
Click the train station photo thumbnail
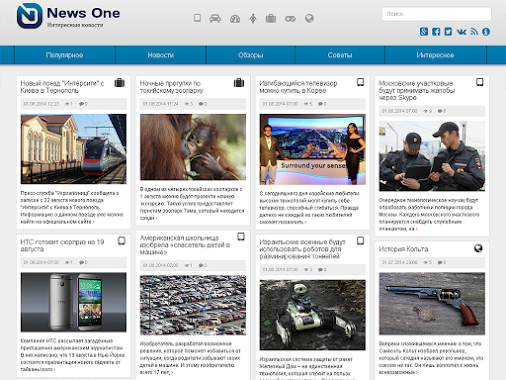click(x=73, y=149)
